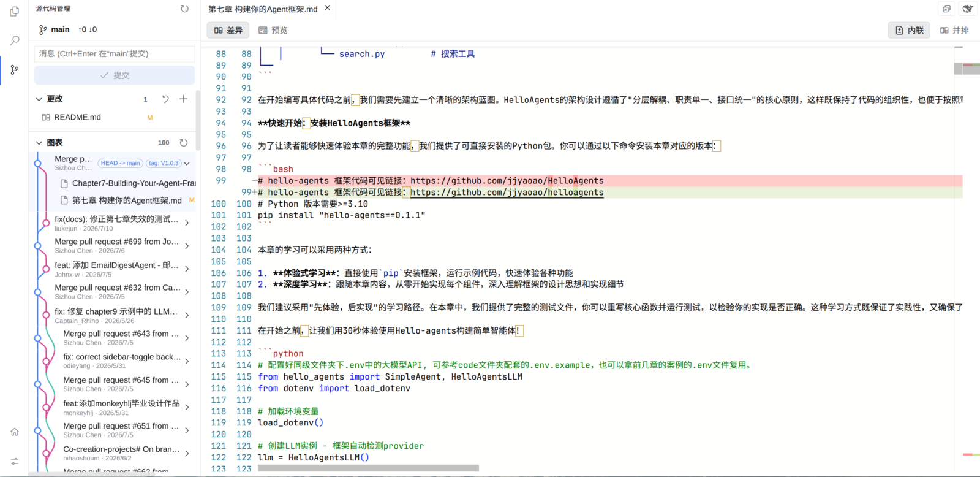The height and width of the screenshot is (477, 980).
Task: Click the changes count badge 1
Action: coord(145,99)
